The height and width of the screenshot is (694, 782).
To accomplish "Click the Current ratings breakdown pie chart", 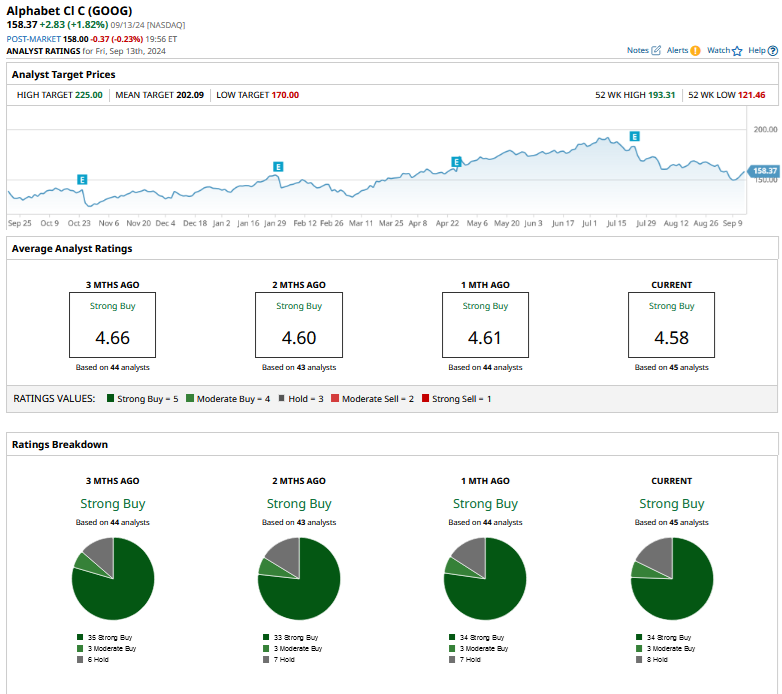I will tap(671, 578).
